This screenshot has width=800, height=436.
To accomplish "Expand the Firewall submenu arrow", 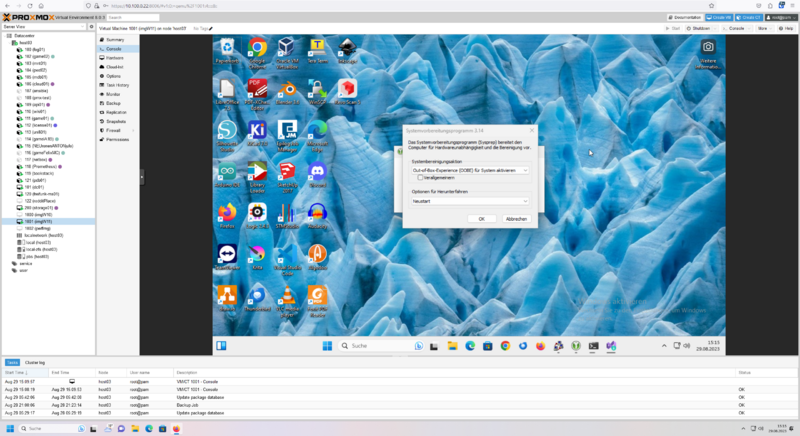I will click(134, 131).
